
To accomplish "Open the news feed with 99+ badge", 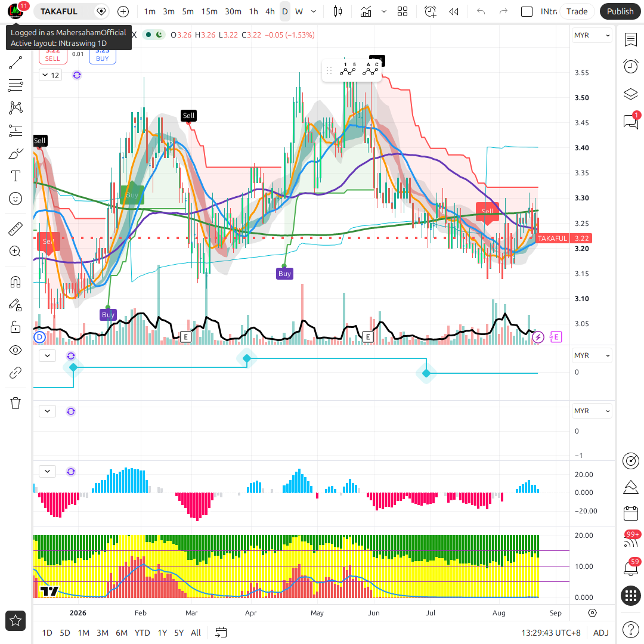I will (x=630, y=540).
